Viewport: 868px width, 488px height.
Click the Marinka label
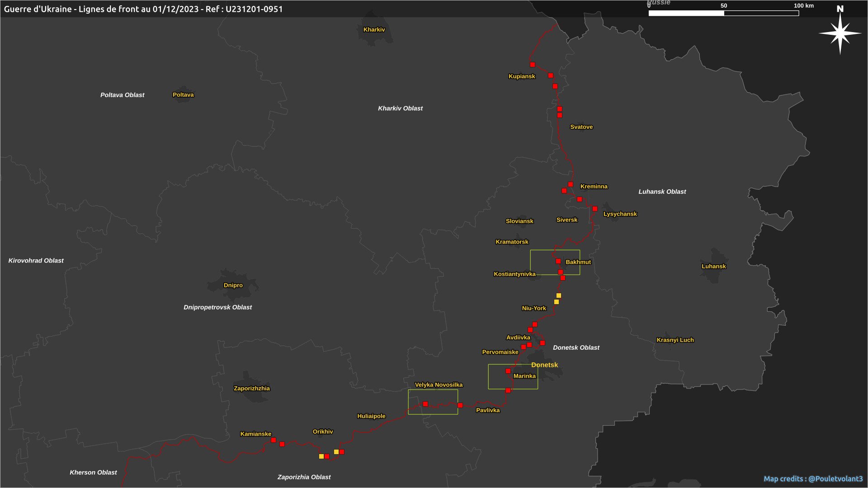pos(525,376)
